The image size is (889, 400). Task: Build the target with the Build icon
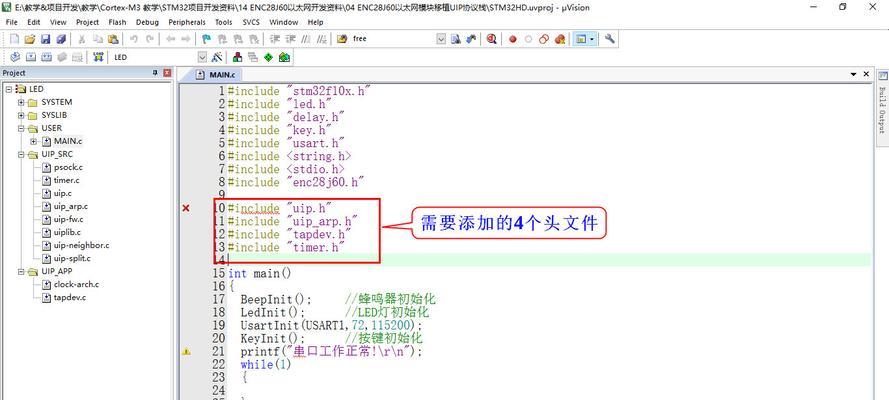pos(31,57)
